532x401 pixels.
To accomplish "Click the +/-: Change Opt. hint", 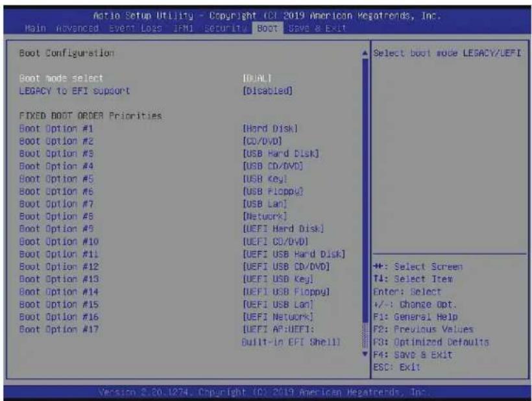I will point(415,304).
